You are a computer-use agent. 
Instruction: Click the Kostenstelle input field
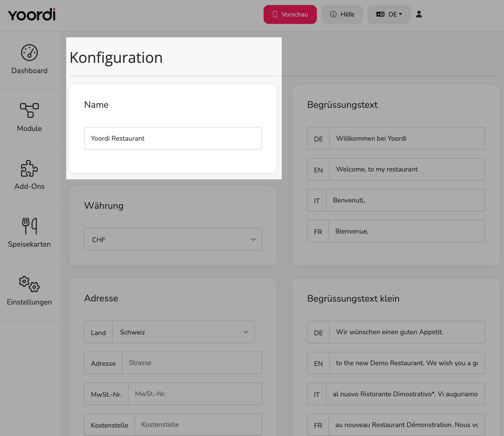click(198, 425)
